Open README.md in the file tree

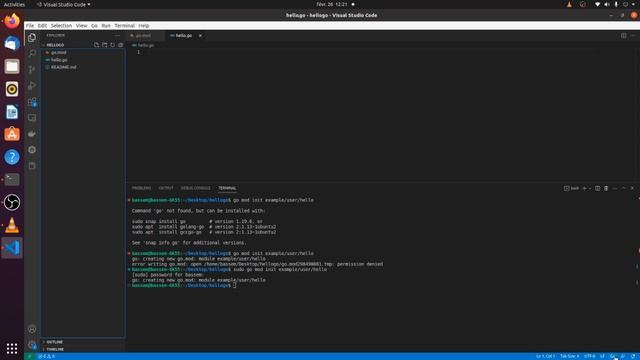[x=64, y=67]
